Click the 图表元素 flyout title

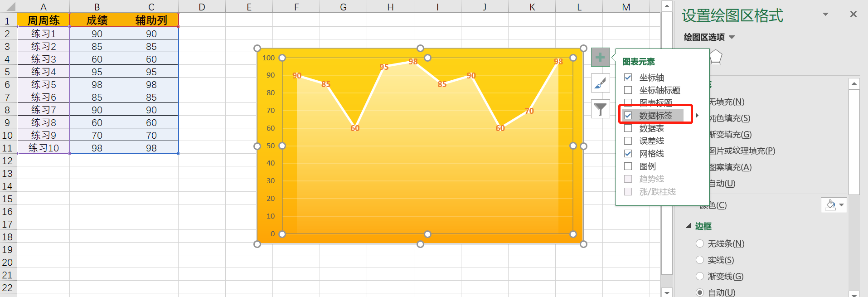tap(638, 62)
